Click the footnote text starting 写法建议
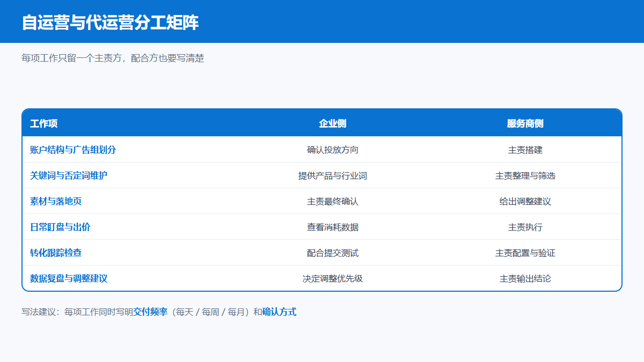 coord(159,312)
